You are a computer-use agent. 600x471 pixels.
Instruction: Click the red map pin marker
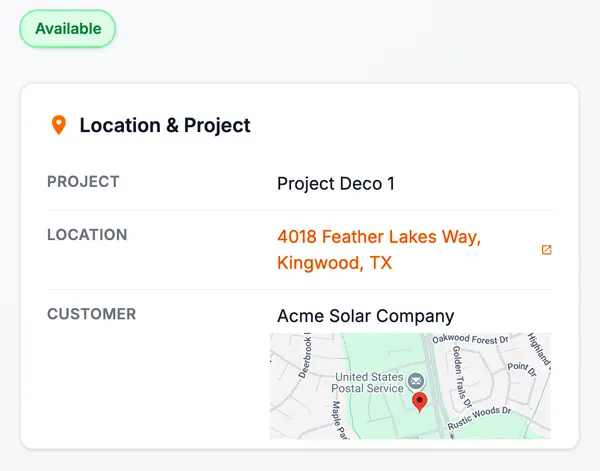(420, 402)
